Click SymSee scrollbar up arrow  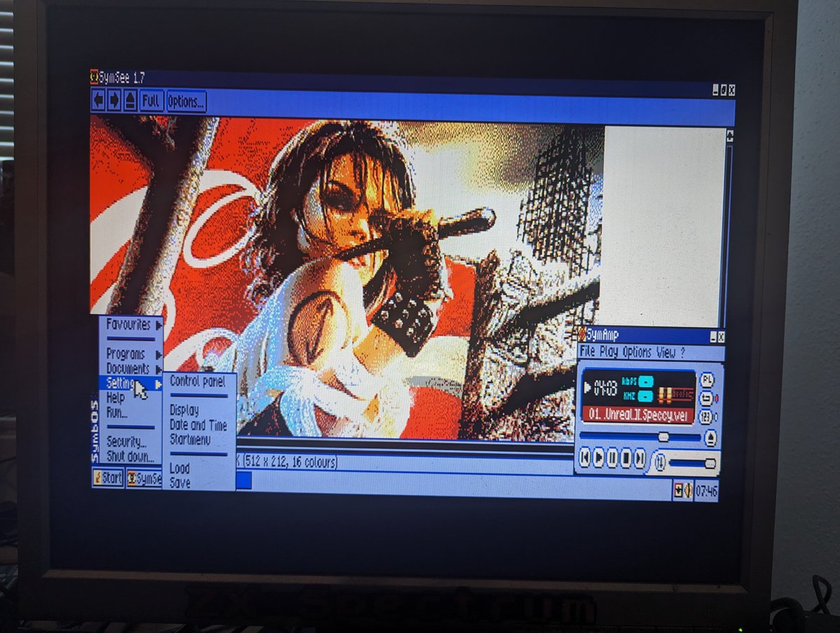[729, 136]
